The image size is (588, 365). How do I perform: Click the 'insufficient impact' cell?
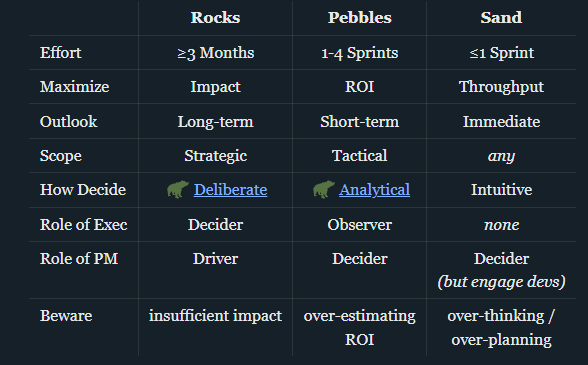click(215, 316)
